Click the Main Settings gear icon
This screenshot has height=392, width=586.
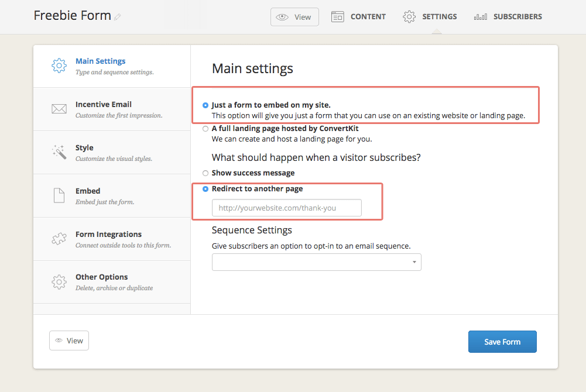(x=59, y=66)
